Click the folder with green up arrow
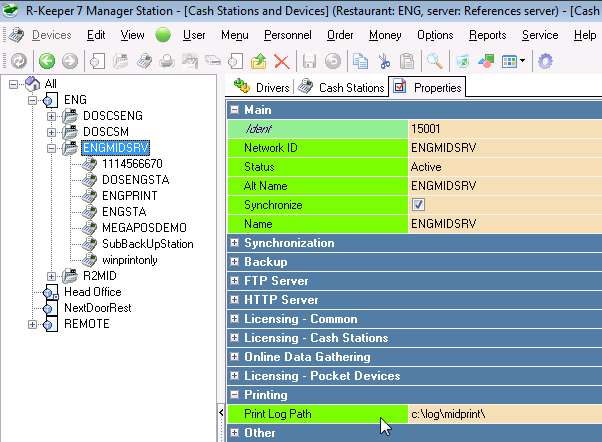Viewport: 602px width, 442px height. pos(259,61)
